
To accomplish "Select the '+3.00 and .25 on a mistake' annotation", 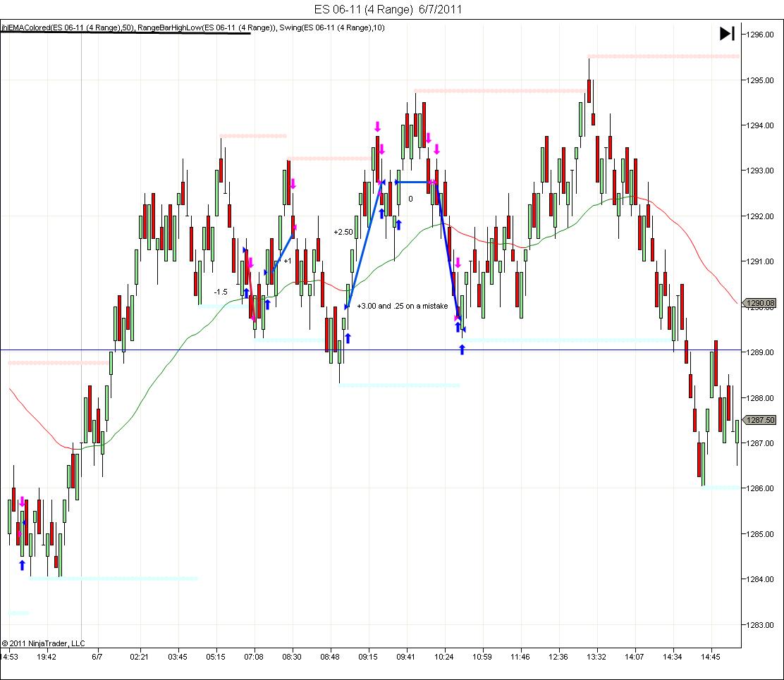I will click(x=403, y=306).
